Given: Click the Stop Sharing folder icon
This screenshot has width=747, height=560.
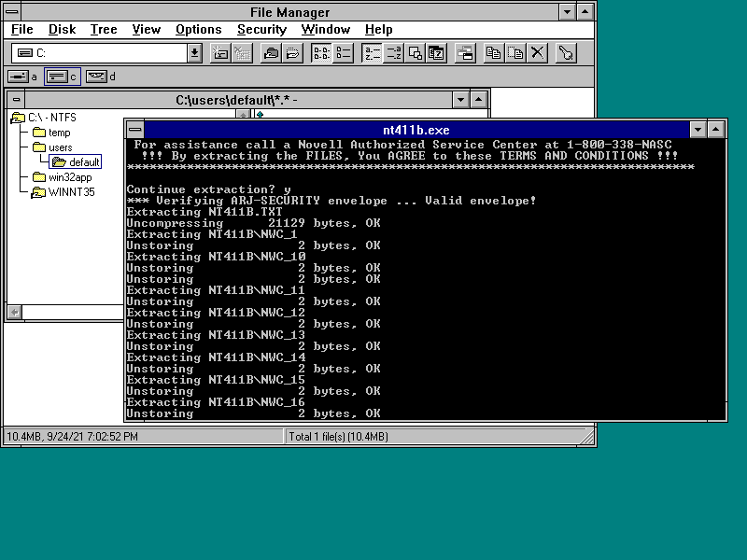Looking at the screenshot, I should pos(293,53).
